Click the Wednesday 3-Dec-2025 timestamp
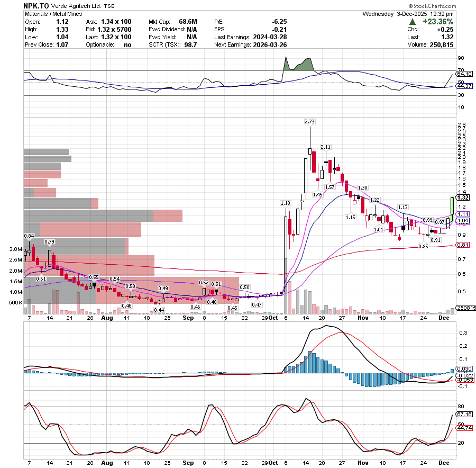Image resolution: width=476 pixels, height=468 pixels. [408, 14]
